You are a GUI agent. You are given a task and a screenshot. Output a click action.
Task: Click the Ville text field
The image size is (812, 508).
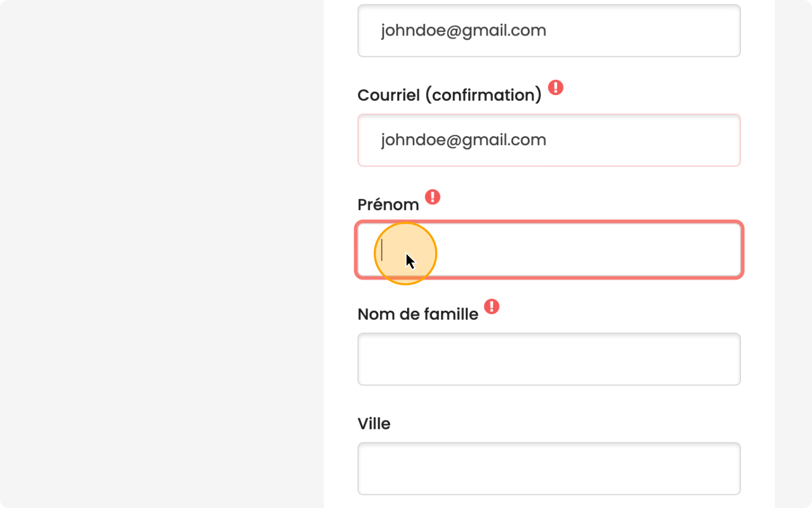coord(549,469)
